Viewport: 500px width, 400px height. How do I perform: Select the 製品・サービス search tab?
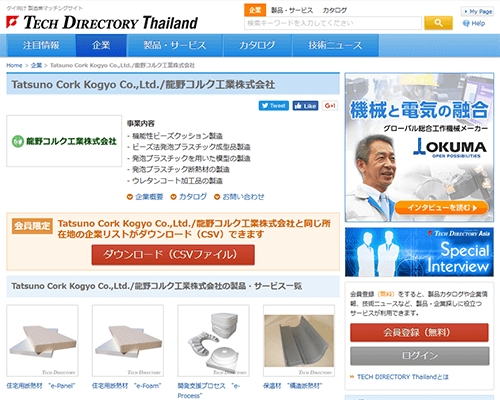(292, 10)
